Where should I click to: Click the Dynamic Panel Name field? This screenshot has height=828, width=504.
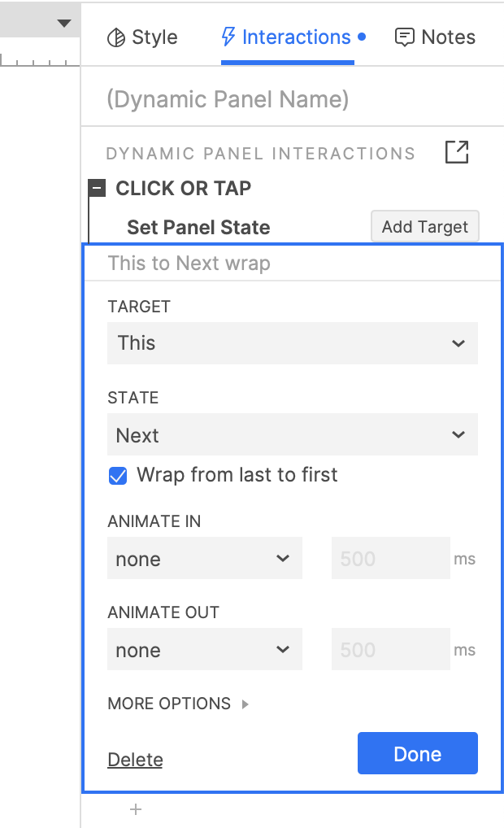tap(293, 99)
